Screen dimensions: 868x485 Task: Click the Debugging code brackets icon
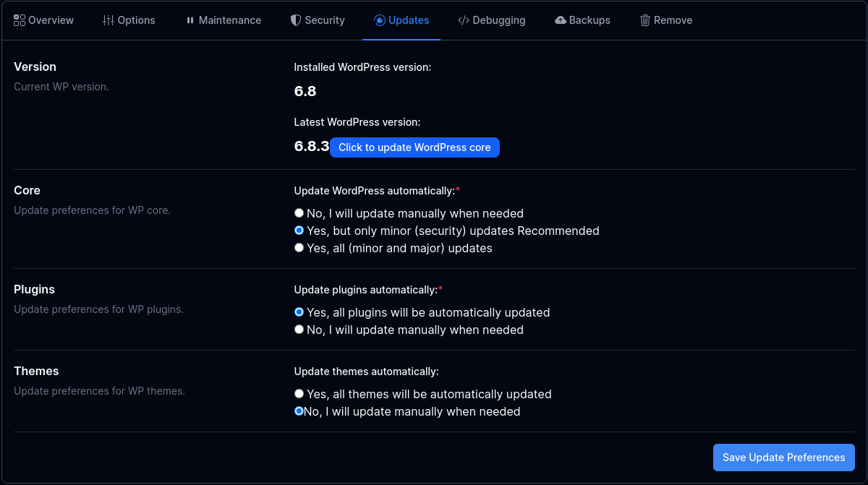click(x=464, y=20)
